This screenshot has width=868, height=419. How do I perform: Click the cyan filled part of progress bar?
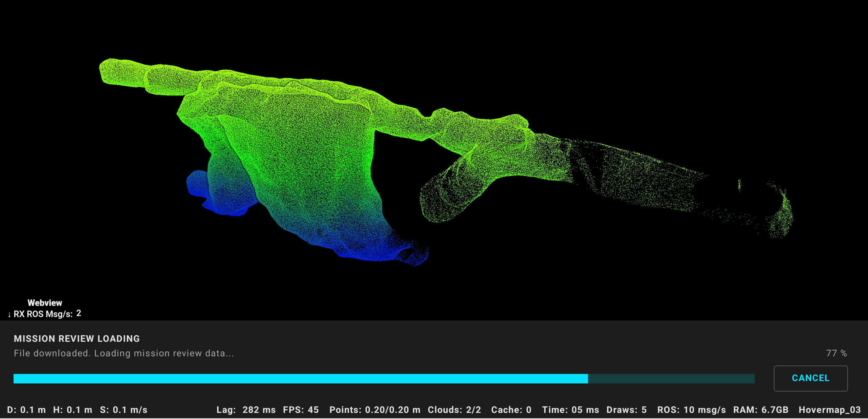point(300,379)
